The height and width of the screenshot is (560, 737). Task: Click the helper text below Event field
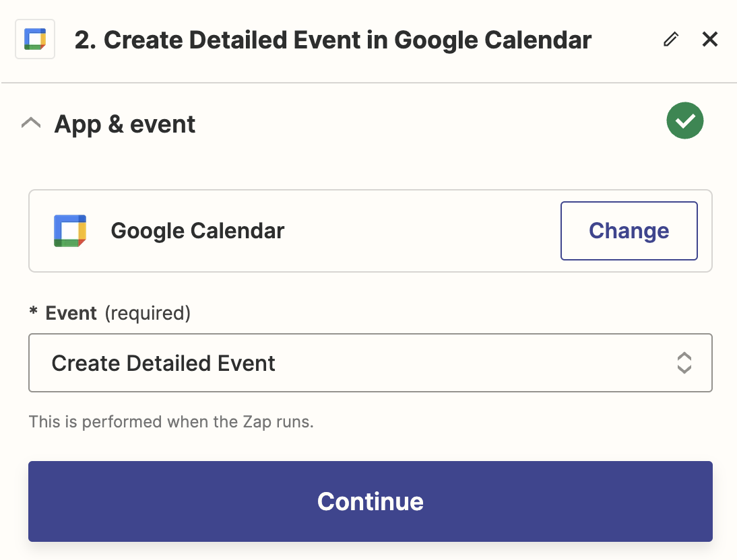pyautogui.click(x=171, y=423)
